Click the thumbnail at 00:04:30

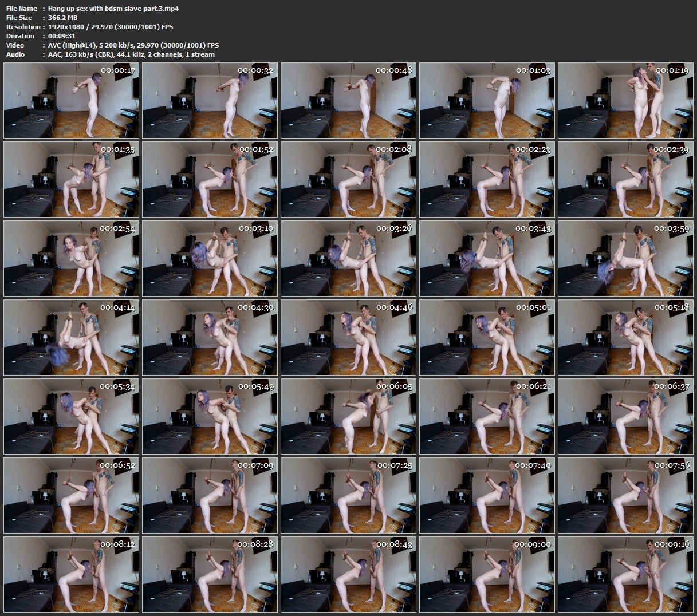pos(210,338)
